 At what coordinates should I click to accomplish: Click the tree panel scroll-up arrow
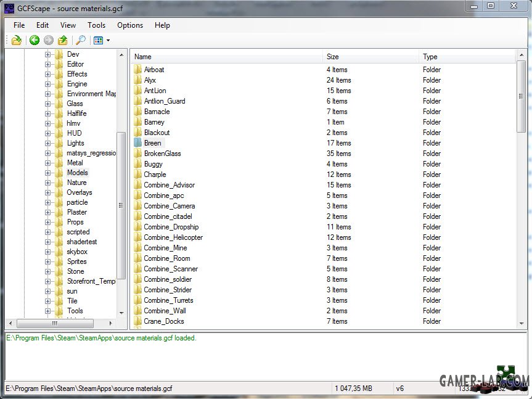tap(121, 55)
